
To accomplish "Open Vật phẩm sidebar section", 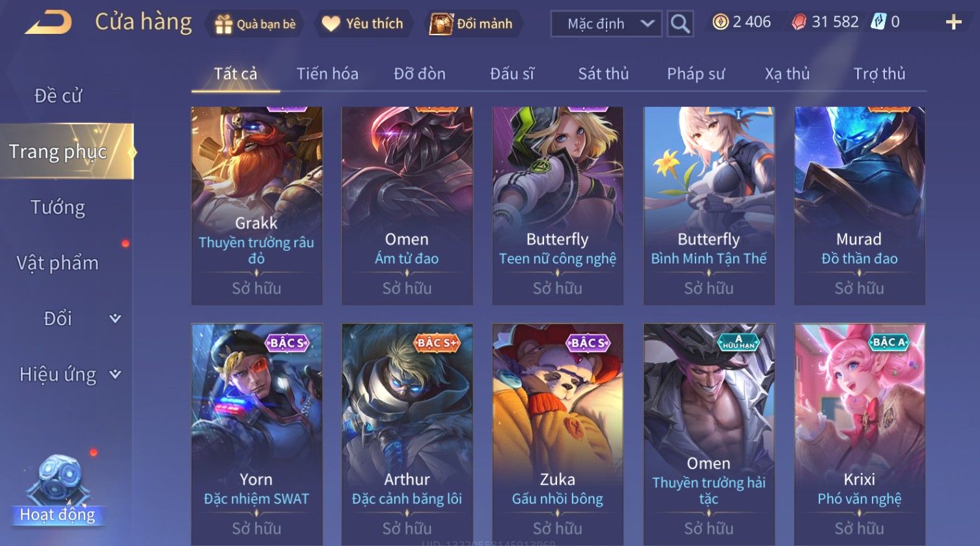I will coord(58,263).
